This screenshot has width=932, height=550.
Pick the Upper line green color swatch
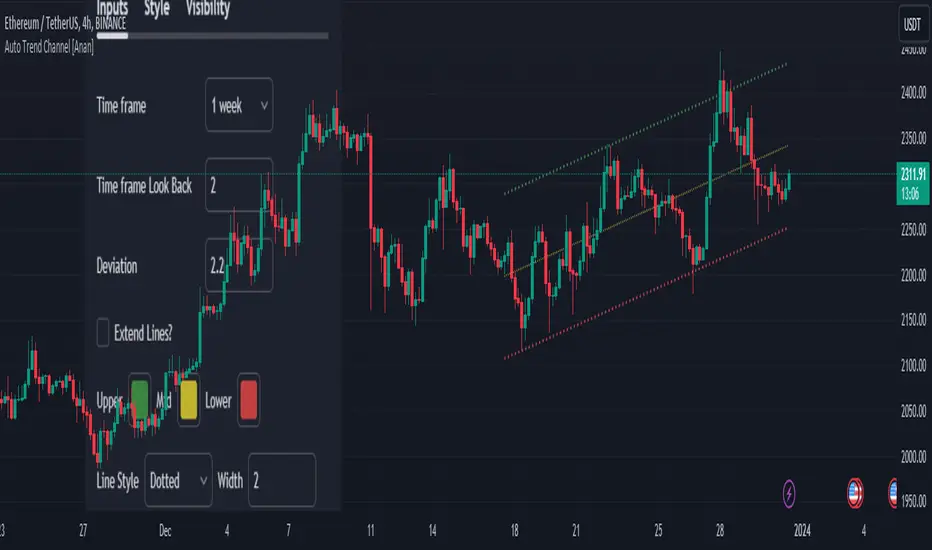click(141, 401)
